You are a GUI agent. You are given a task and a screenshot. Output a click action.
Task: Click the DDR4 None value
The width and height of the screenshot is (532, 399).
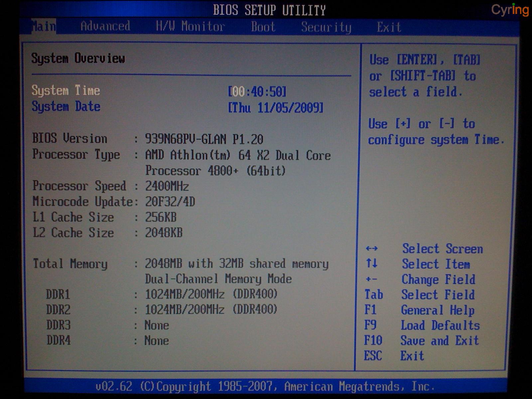point(157,340)
